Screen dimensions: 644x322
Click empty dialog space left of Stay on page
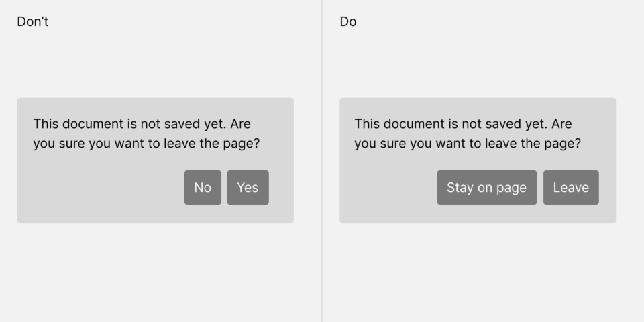pos(389,188)
